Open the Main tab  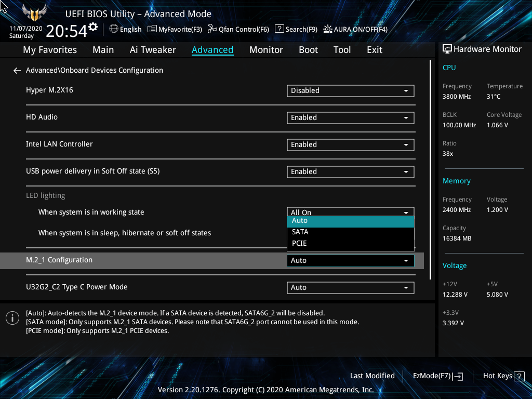pyautogui.click(x=103, y=50)
